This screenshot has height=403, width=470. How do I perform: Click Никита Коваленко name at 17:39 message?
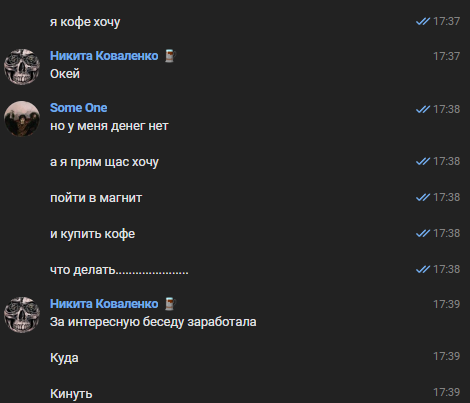pyautogui.click(x=104, y=304)
